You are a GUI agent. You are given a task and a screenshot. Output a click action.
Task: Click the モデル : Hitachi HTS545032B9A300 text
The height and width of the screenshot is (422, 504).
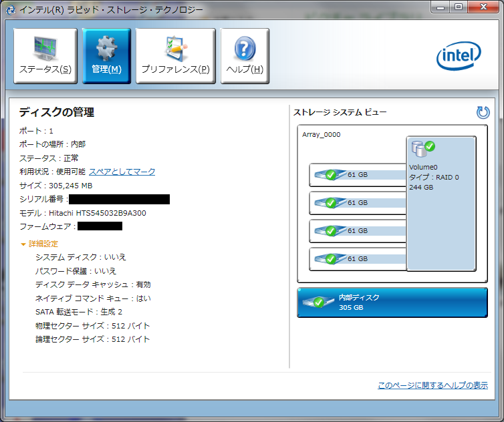click(83, 213)
